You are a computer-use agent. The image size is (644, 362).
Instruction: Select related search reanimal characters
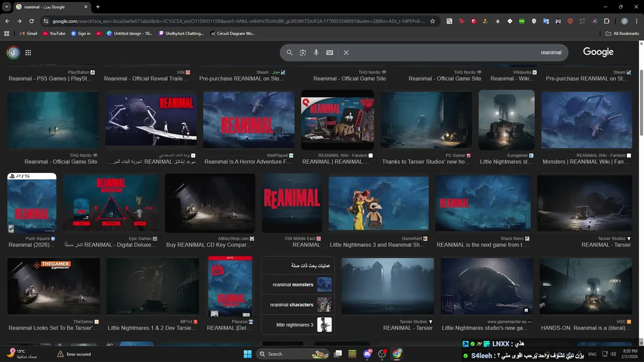297,305
